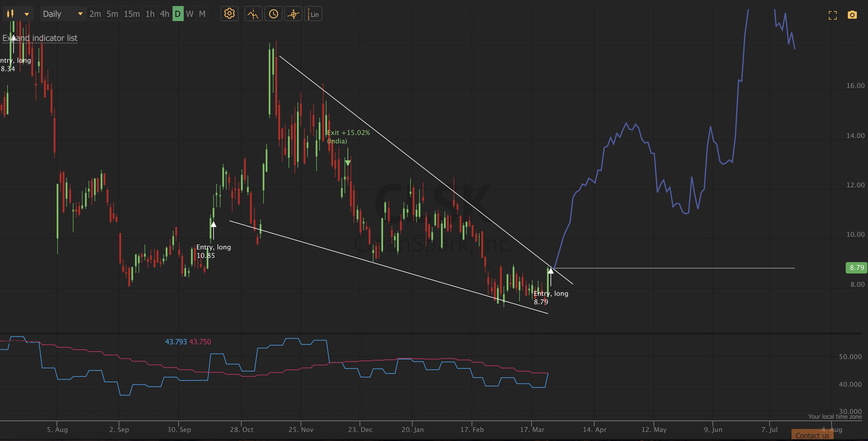Select the 2m timeframe

[x=95, y=14]
